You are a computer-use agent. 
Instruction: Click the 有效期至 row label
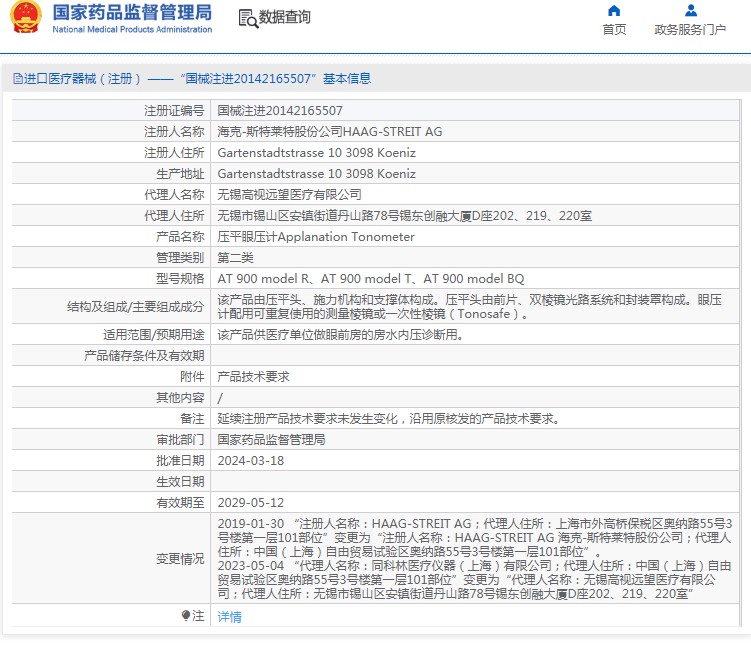point(180,502)
